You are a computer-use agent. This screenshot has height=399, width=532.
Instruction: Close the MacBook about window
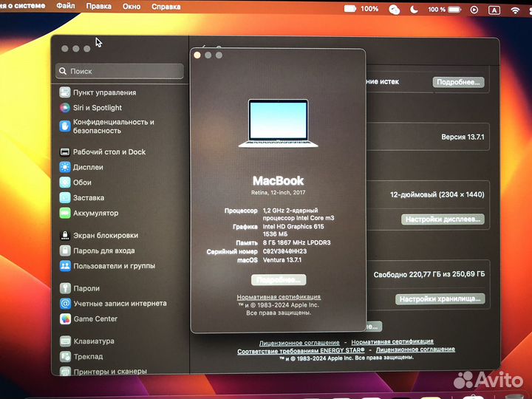(x=197, y=55)
